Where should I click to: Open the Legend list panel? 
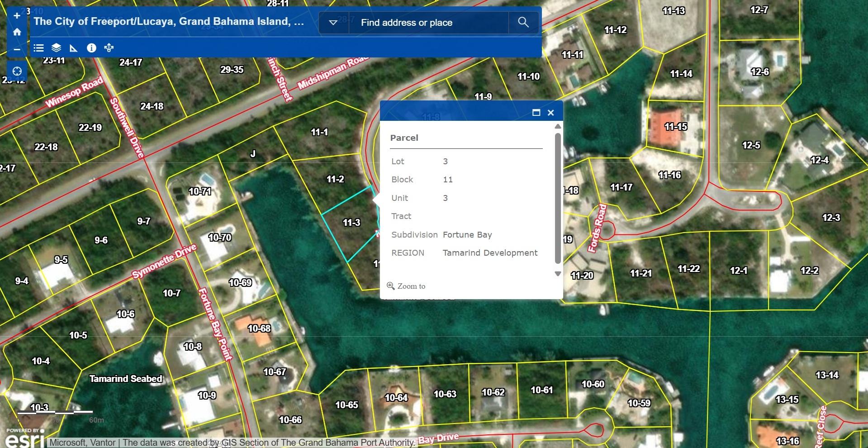click(39, 48)
